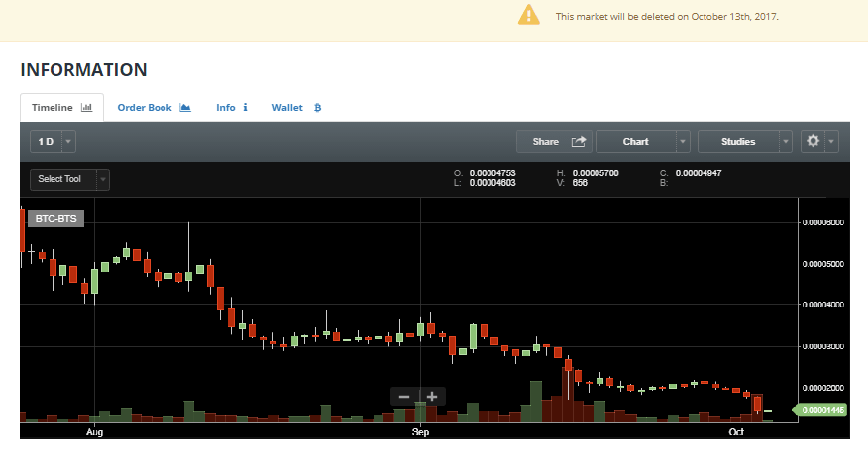Viewport: 868px width, 458px height.
Task: Click the Studies button
Action: pyautogui.click(x=738, y=142)
